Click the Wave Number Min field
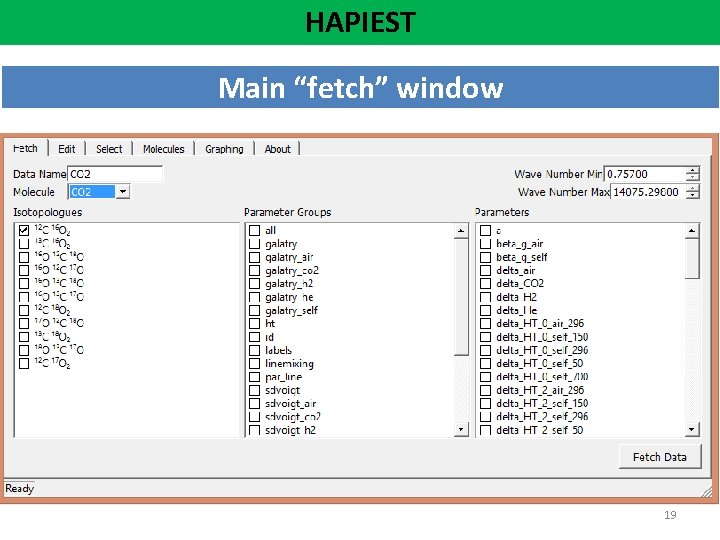The width and height of the screenshot is (720, 540). (645, 174)
